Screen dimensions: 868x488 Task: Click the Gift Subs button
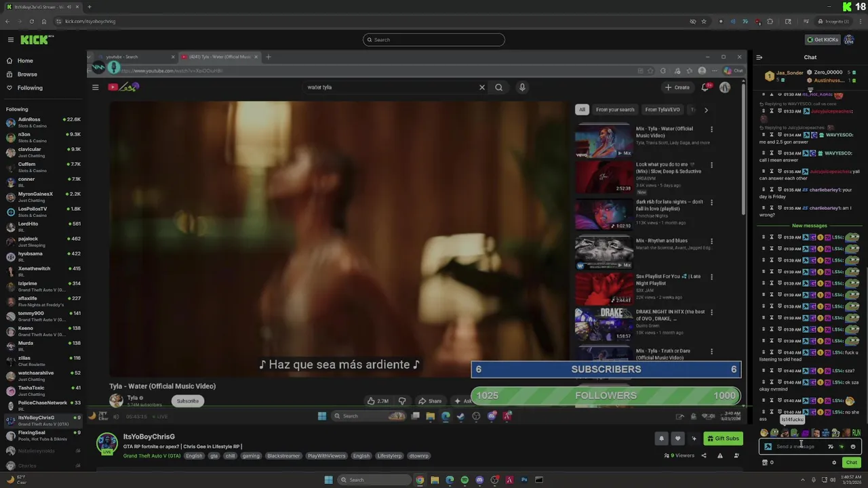tap(724, 439)
